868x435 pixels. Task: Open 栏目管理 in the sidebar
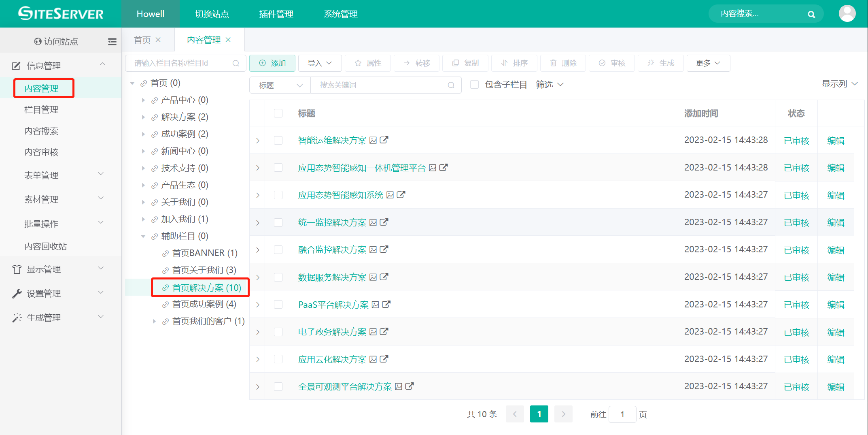tap(41, 109)
